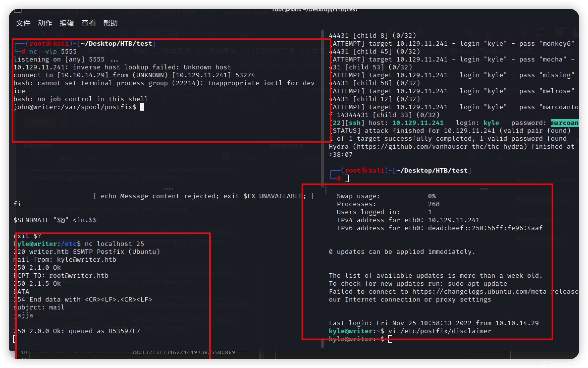Click '1 valid password found' line

tap(448, 139)
